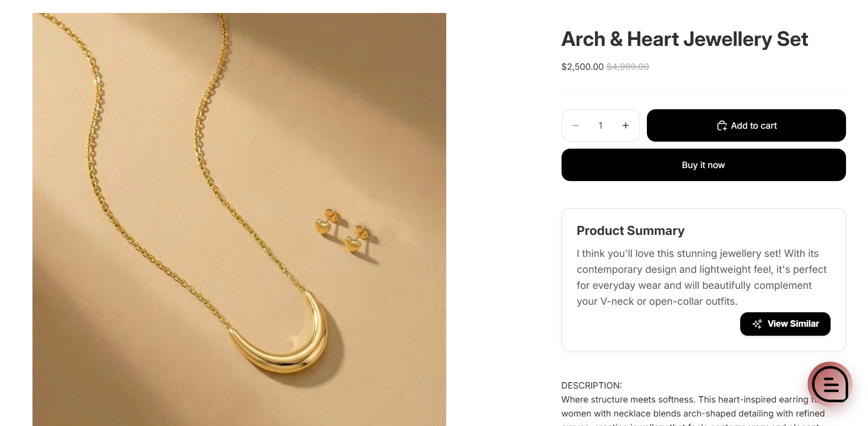Click the crossed-out $4,999.00 price
Screen dimensions: 868x426
[x=627, y=67]
